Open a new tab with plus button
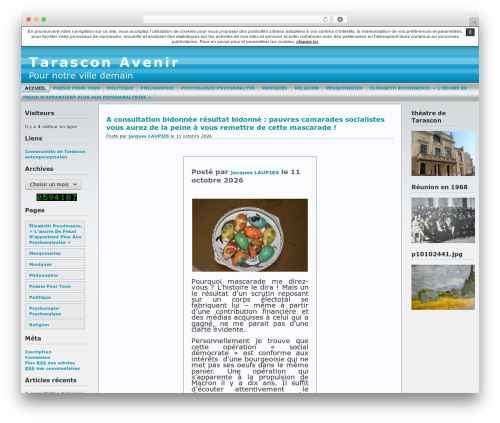500x423 pixels. point(474,22)
